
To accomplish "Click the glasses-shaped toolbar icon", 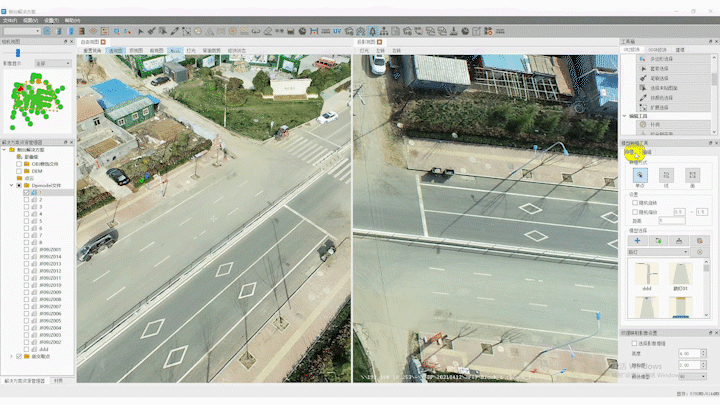I will pyautogui.click(x=256, y=31).
